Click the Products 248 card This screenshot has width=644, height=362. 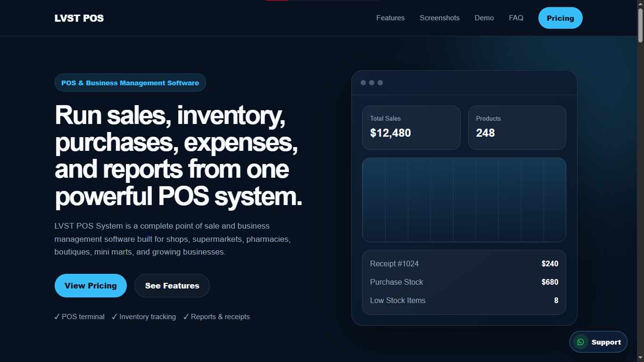coord(517,128)
